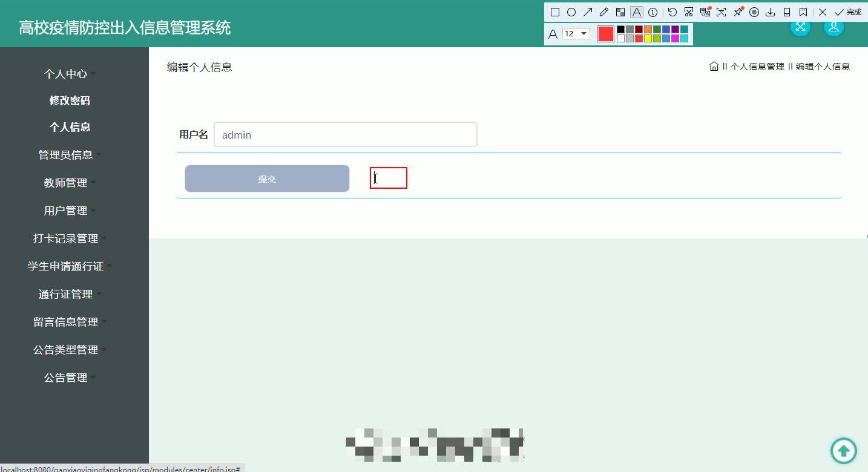Pick the magenta color swatch
Viewport: 868px width, 472px height.
[675, 39]
